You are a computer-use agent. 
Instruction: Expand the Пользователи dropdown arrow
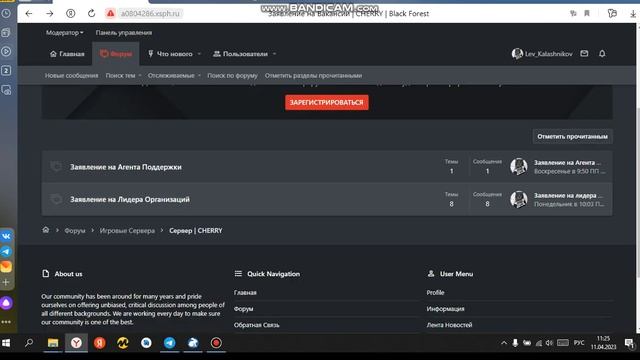coord(274,54)
